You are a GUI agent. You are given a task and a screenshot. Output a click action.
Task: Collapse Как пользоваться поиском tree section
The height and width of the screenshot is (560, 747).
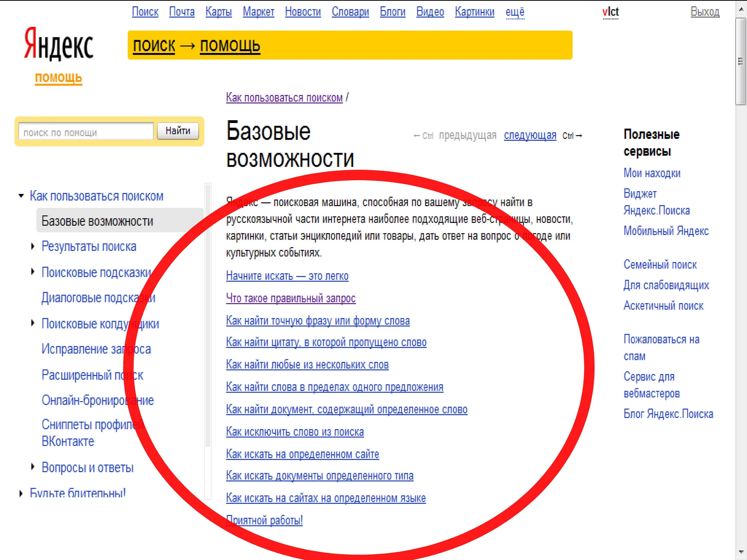(x=21, y=196)
